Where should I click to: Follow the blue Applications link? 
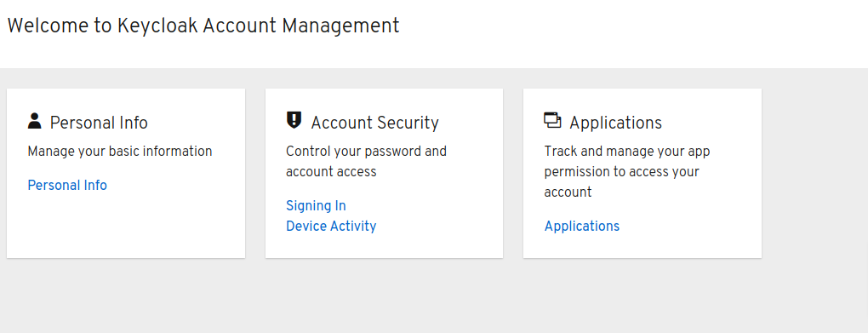coord(582,226)
